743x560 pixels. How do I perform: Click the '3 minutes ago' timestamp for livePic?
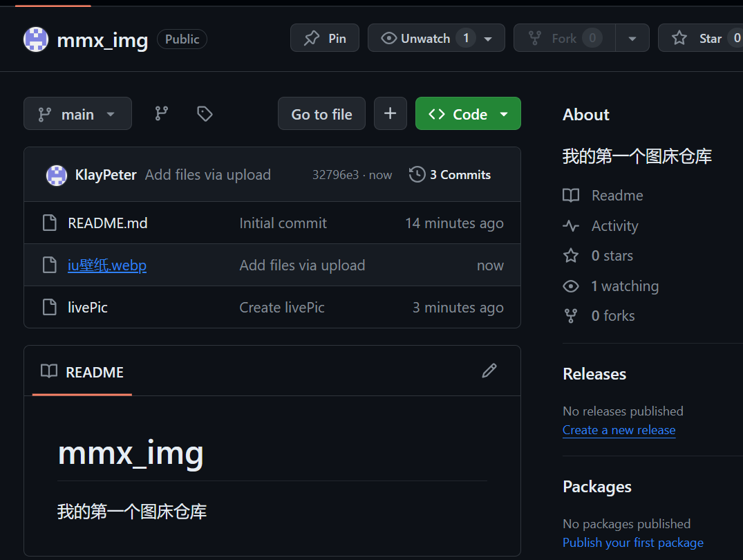coord(458,307)
